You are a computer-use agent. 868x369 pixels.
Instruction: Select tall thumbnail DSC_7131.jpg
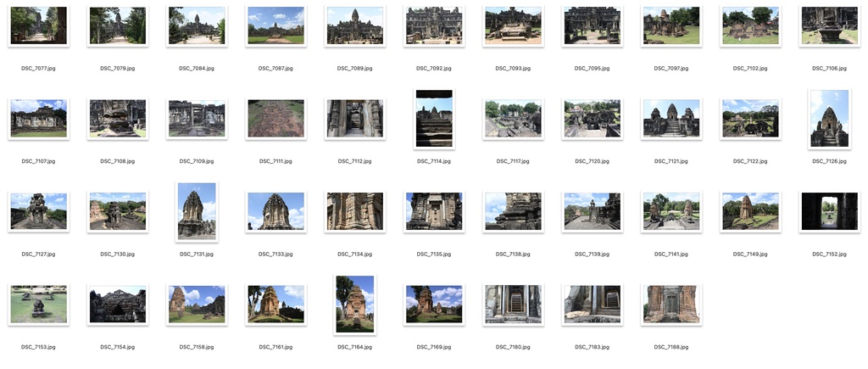tap(197, 211)
